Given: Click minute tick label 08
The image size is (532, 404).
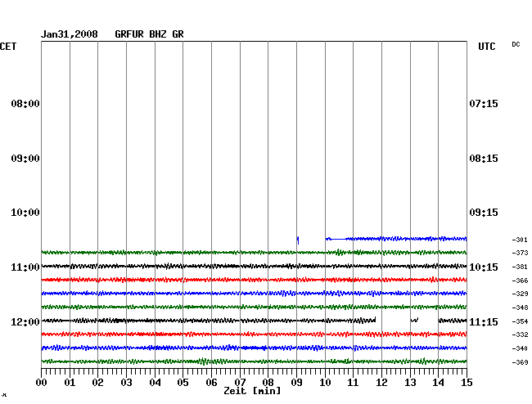Looking at the screenshot, I should click(268, 383).
